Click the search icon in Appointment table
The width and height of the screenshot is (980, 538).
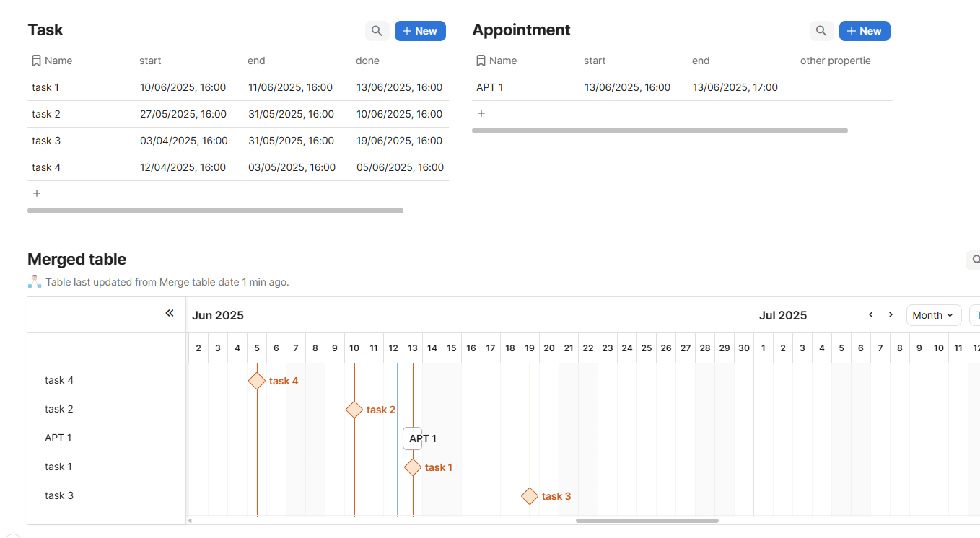[821, 31]
